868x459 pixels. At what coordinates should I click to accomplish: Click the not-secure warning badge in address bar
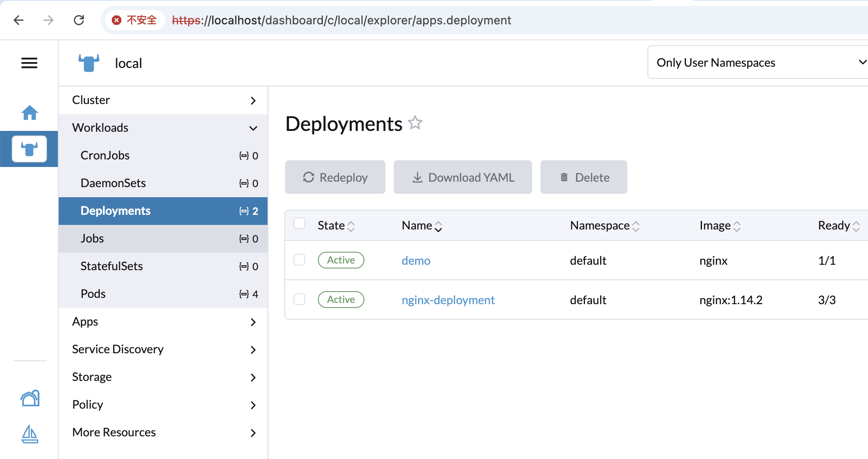pyautogui.click(x=134, y=20)
